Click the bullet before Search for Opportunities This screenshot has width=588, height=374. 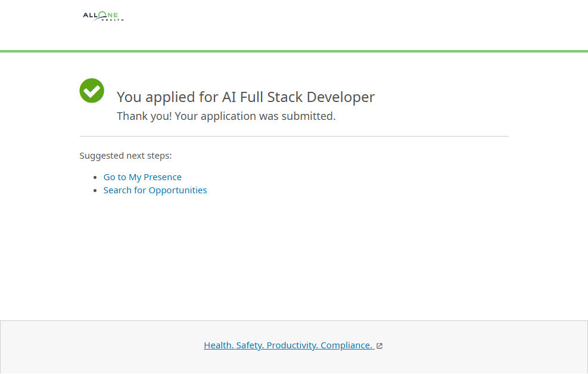coord(95,191)
